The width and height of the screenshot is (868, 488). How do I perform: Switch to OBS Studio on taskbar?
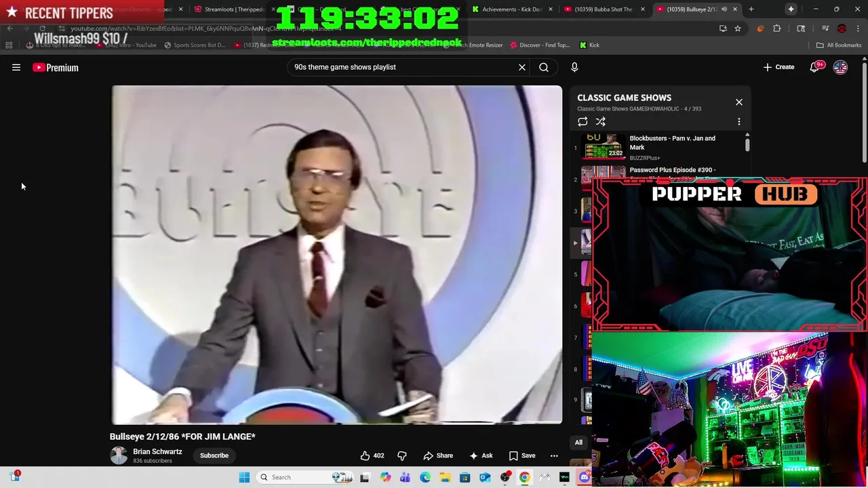pos(505,477)
